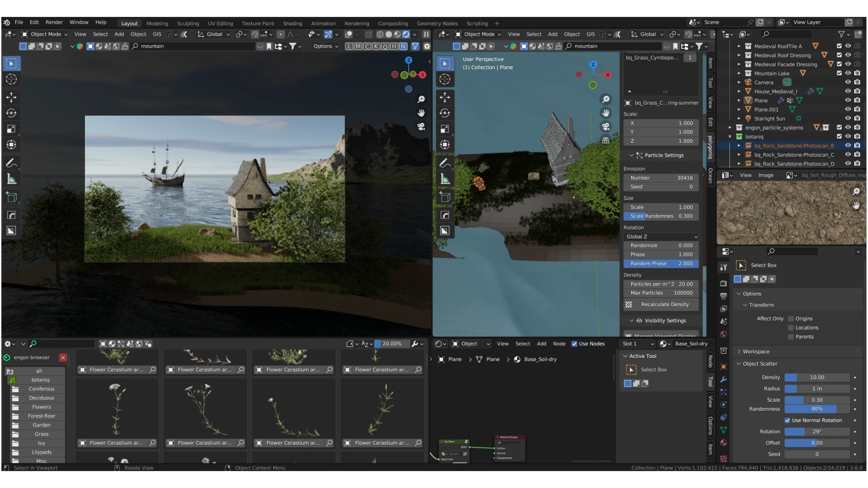Click the pan hand icon in left viewport
The width and height of the screenshot is (868, 488).
pos(421,113)
